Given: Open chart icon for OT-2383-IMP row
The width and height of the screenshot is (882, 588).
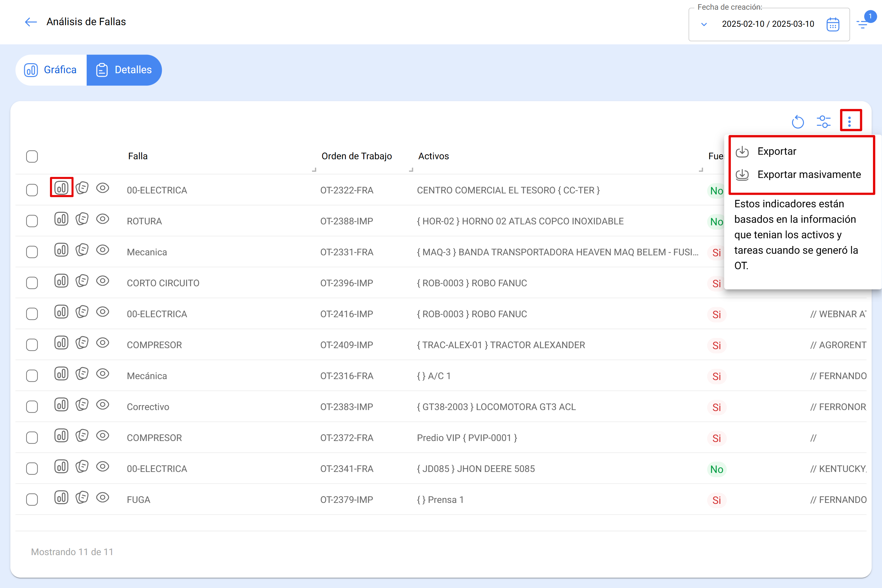Looking at the screenshot, I should (x=61, y=404).
